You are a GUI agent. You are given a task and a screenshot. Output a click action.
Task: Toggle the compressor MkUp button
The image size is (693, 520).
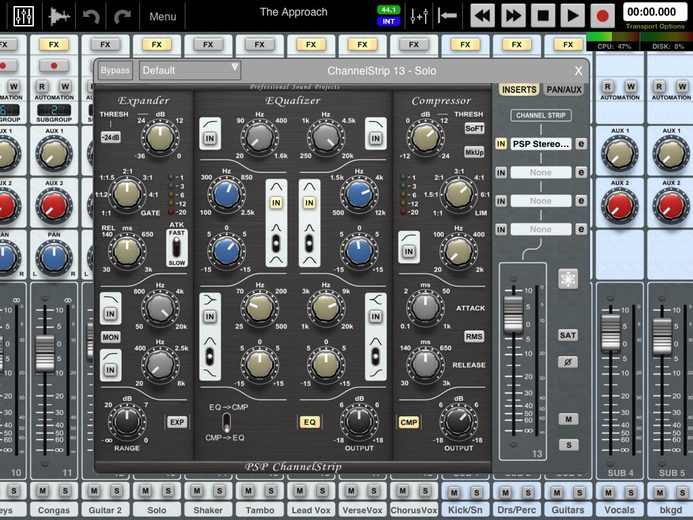point(474,152)
